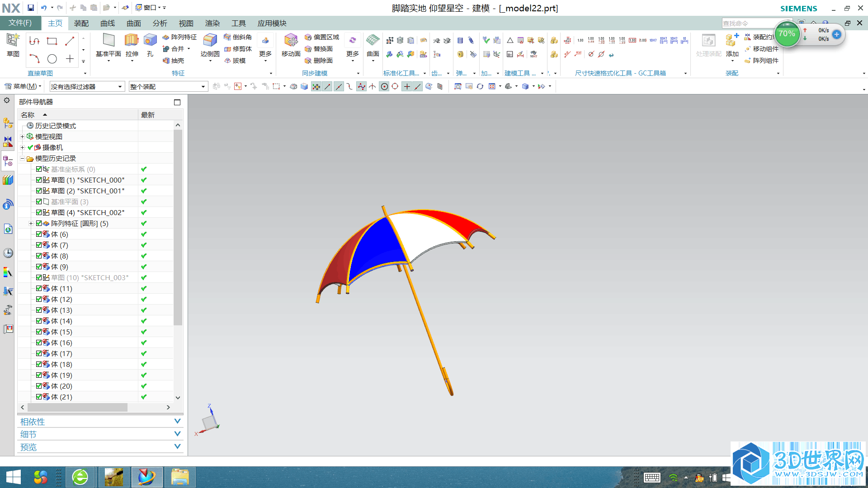Image resolution: width=868 pixels, height=488 pixels.
Task: Switch to the 渲染 ribbon tab
Action: (212, 23)
